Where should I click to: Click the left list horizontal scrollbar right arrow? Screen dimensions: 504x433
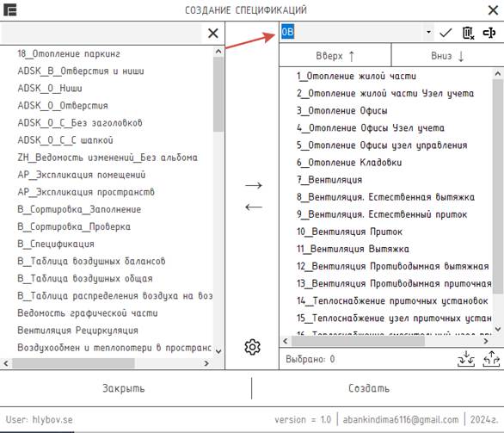point(206,363)
